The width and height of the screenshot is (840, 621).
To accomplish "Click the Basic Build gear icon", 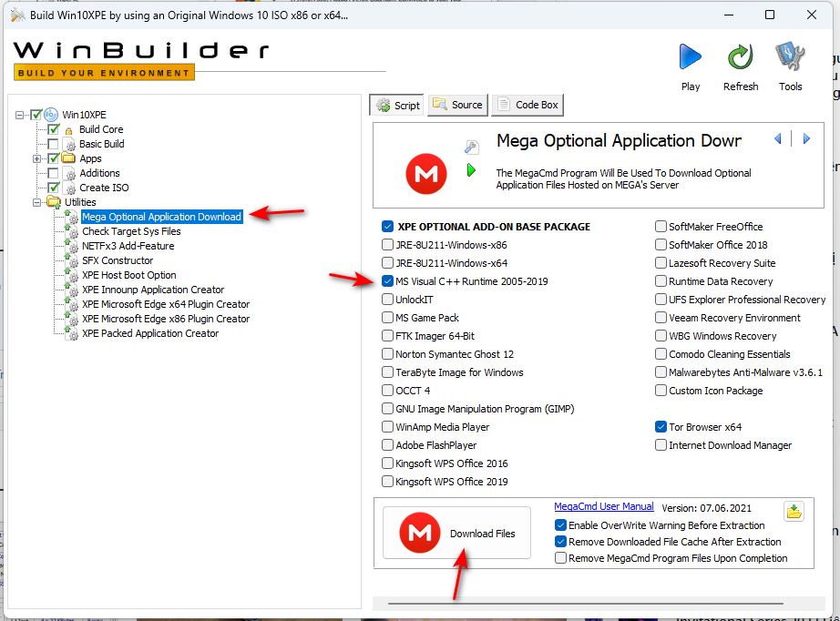I will click(69, 144).
